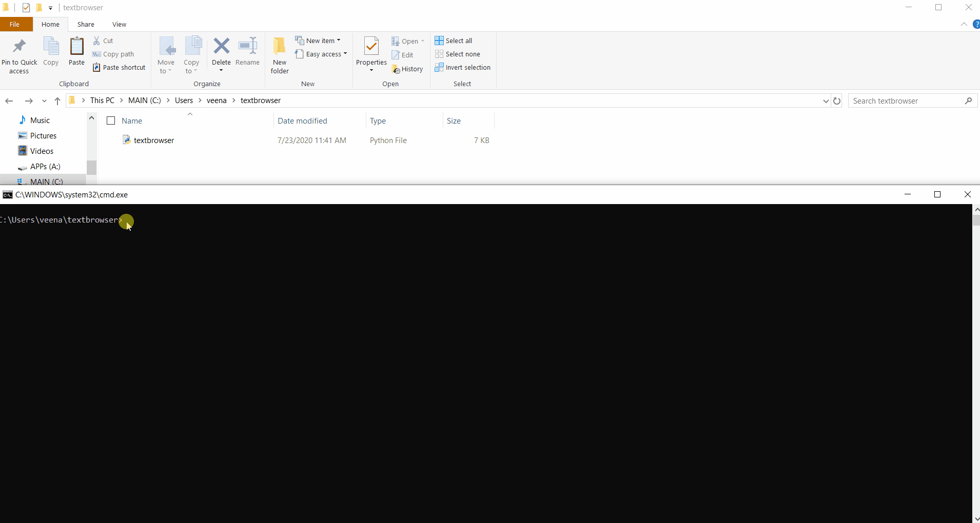Check the selection checkbox beside Name header

[x=110, y=120]
